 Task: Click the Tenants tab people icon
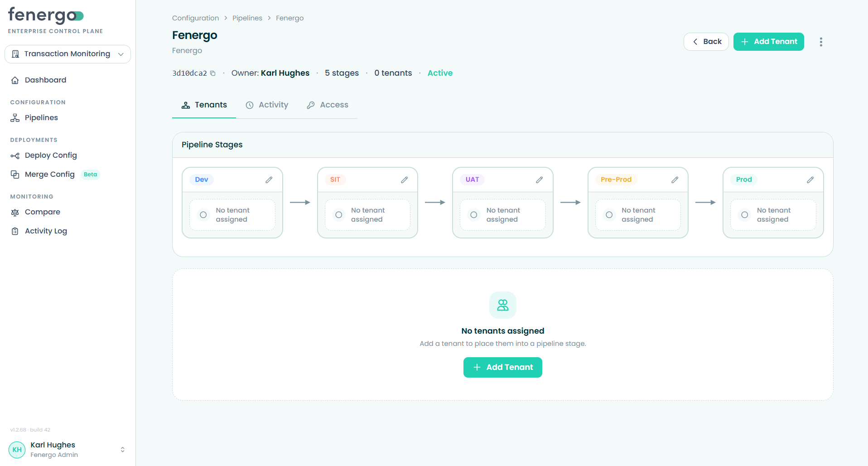(x=186, y=105)
